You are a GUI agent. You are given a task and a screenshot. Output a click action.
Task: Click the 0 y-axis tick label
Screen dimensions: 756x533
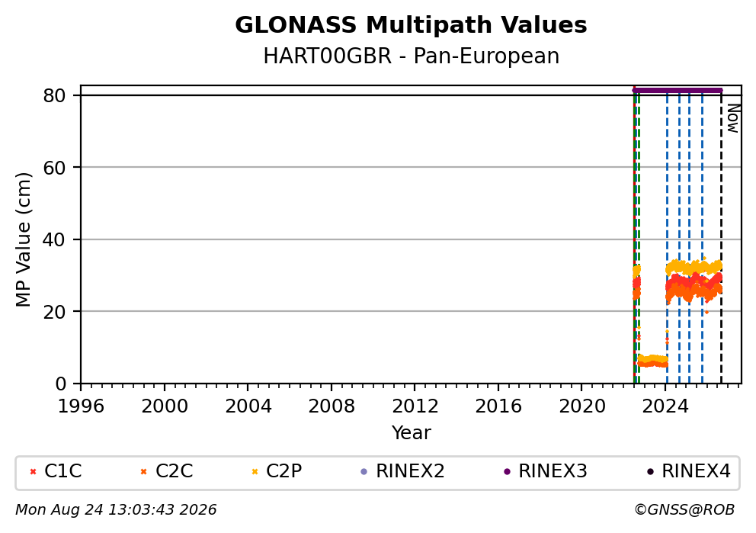[60, 384]
